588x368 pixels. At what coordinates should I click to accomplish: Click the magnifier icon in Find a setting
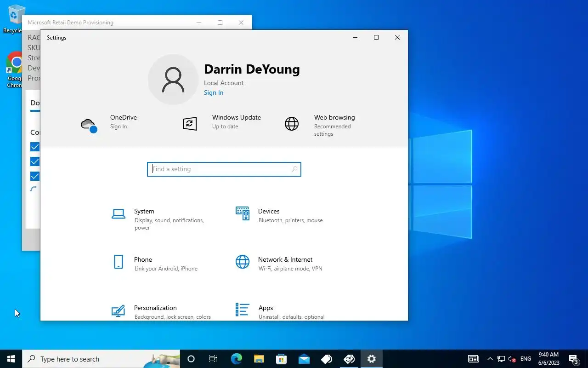[x=294, y=169]
